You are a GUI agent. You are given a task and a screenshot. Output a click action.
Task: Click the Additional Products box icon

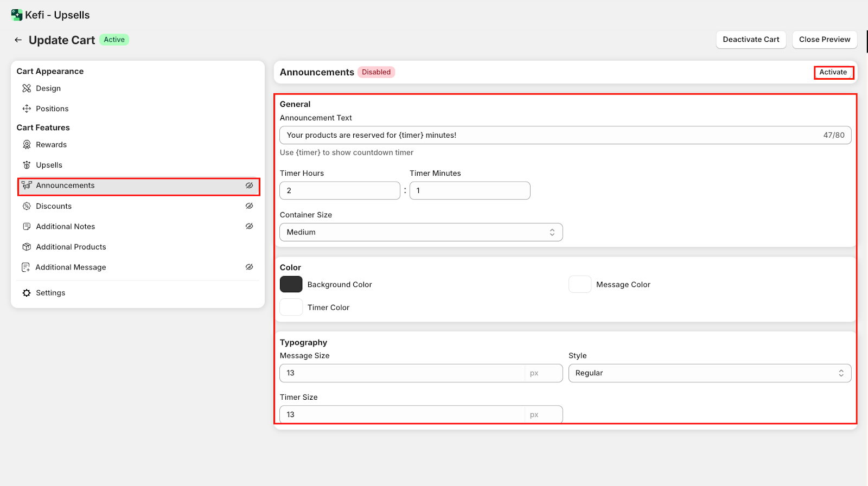coord(27,247)
